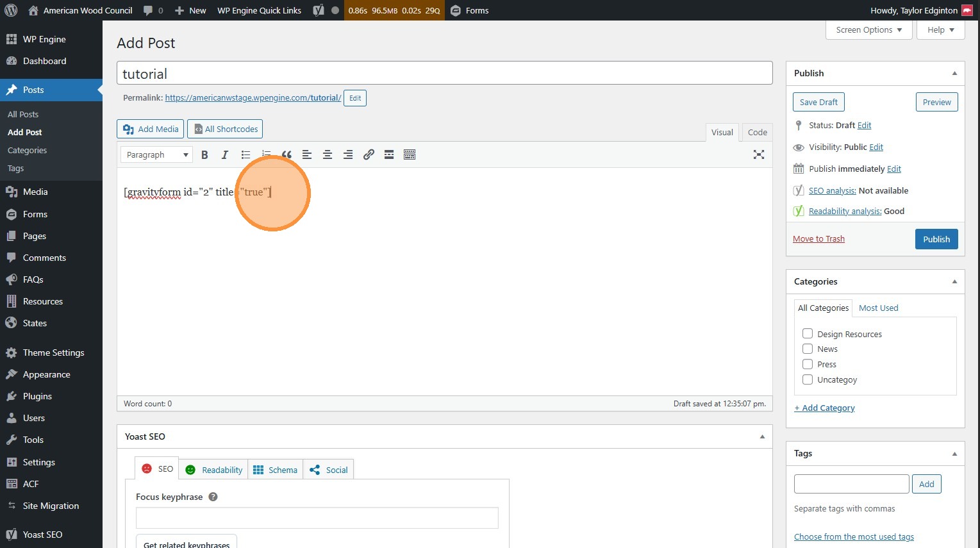Switch to the Code editor tab

[757, 132]
